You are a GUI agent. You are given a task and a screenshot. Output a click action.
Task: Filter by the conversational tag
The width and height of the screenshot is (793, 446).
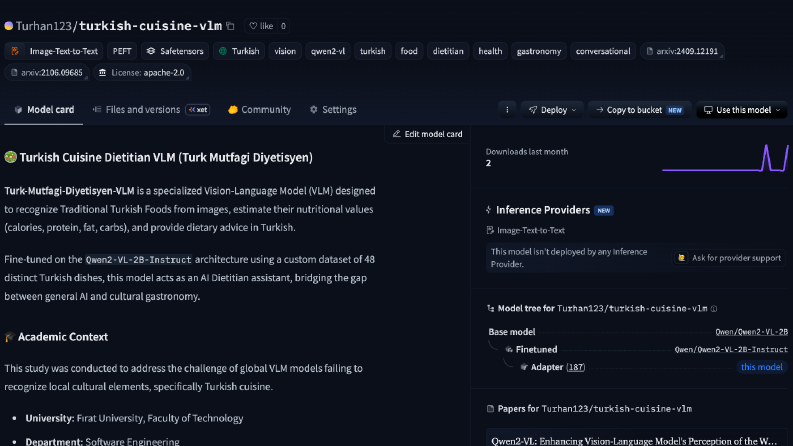603,51
